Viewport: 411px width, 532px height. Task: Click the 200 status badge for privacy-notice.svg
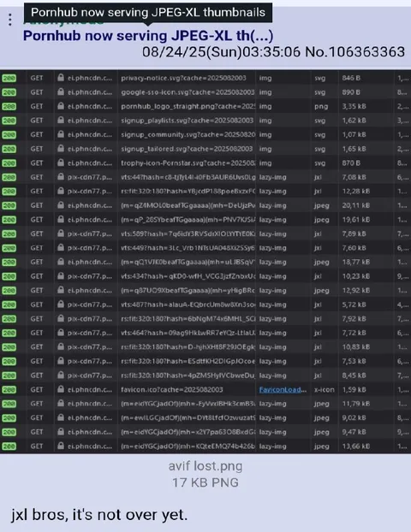(x=9, y=78)
